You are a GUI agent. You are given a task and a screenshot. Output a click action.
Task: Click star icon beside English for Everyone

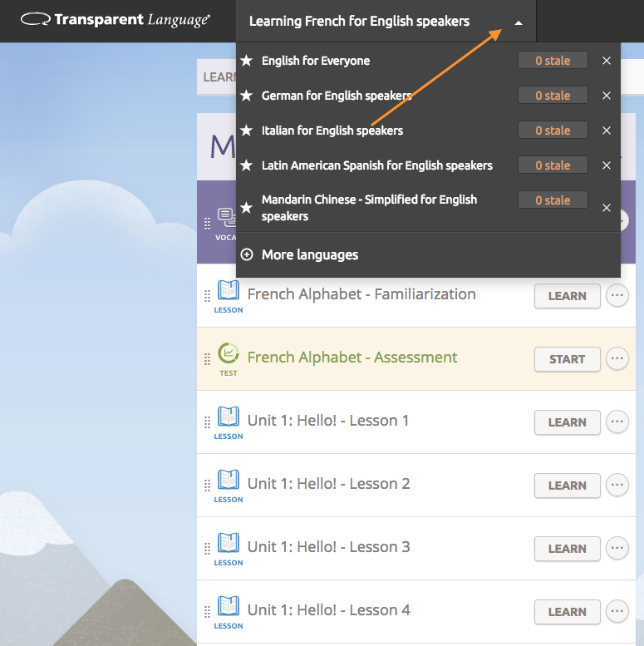[247, 61]
